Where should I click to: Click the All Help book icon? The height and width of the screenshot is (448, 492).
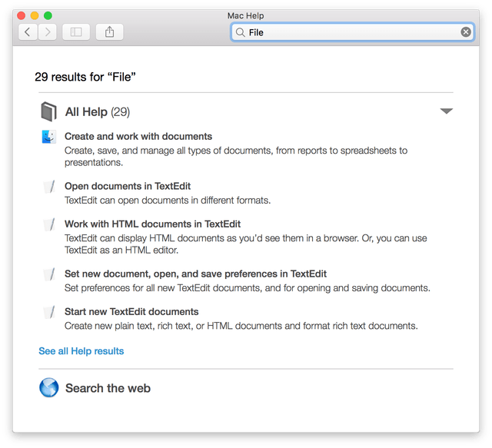tap(48, 112)
